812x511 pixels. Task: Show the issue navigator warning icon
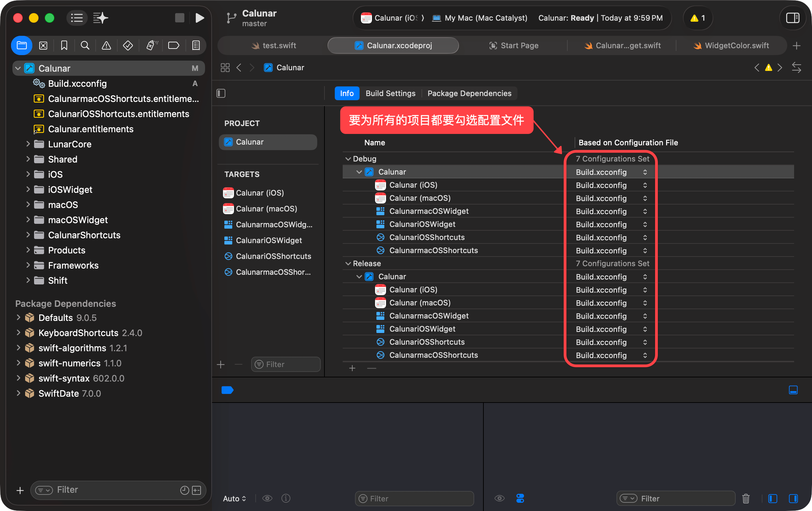coord(106,45)
